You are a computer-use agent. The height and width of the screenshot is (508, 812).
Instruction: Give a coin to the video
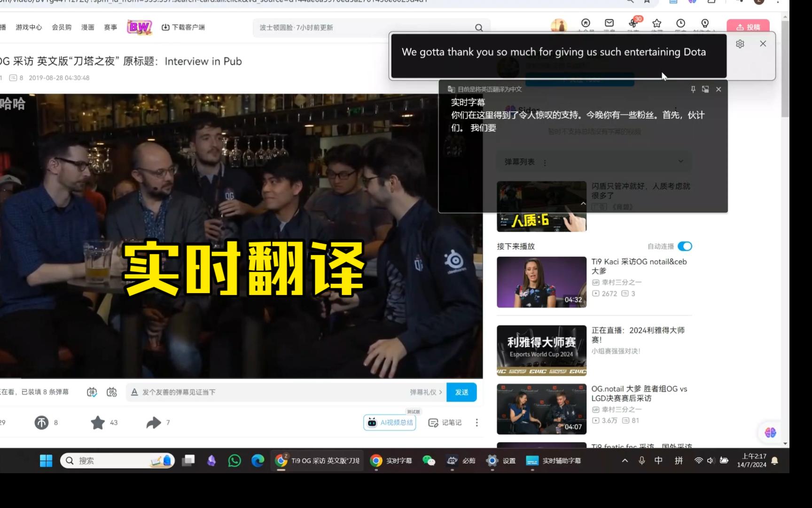pyautogui.click(x=41, y=422)
